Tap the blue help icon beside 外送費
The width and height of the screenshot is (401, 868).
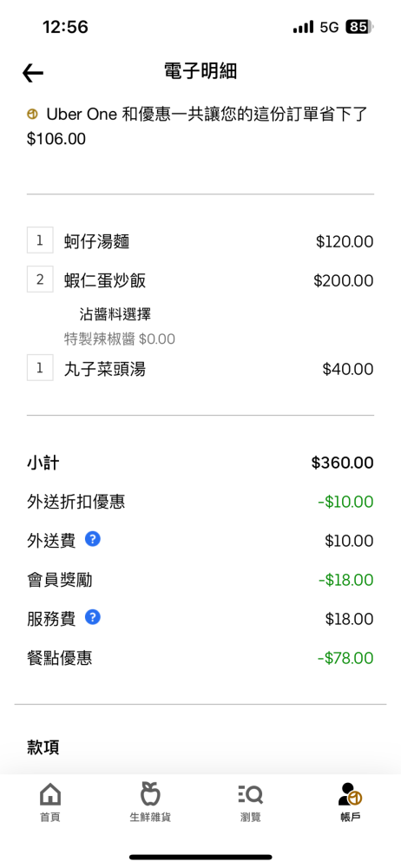coord(93,539)
